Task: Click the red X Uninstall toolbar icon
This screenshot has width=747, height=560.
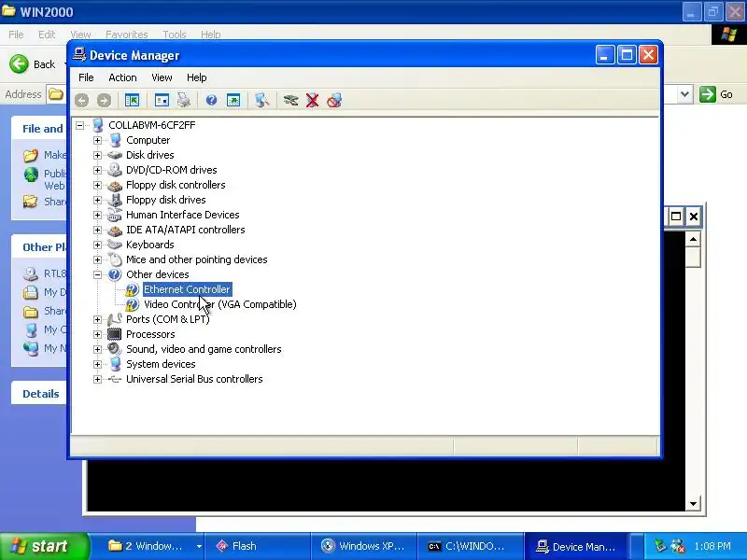Action: (x=313, y=101)
